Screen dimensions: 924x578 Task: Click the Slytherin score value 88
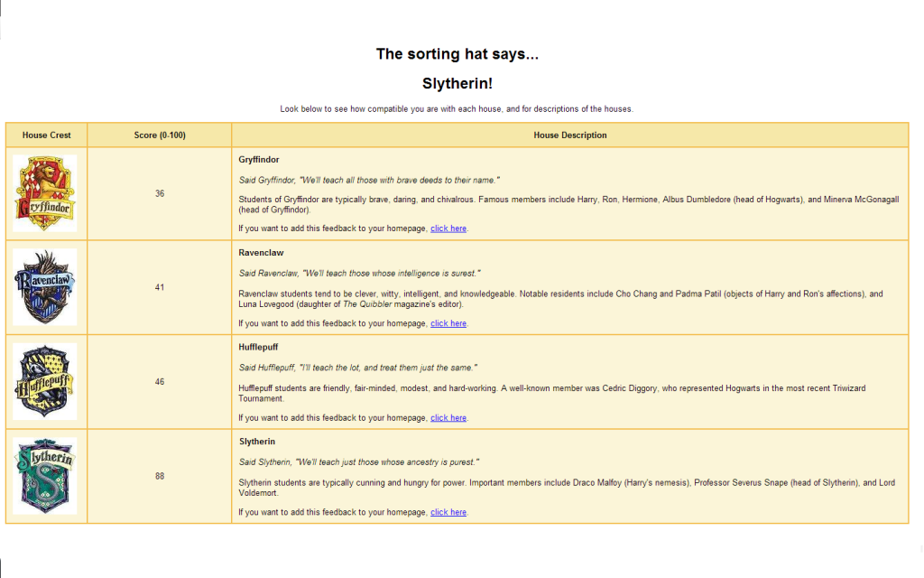pos(160,476)
